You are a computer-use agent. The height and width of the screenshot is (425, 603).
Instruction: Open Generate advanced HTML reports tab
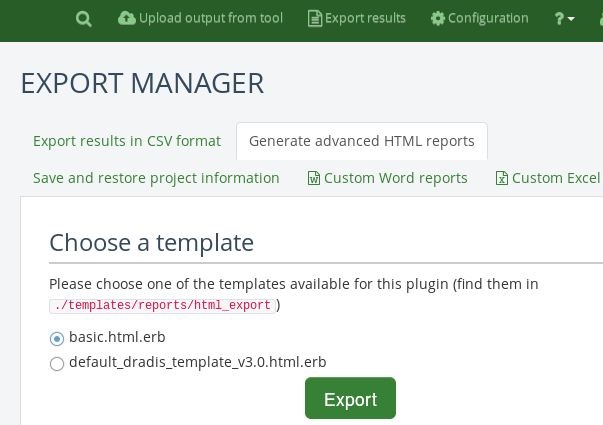[362, 141]
